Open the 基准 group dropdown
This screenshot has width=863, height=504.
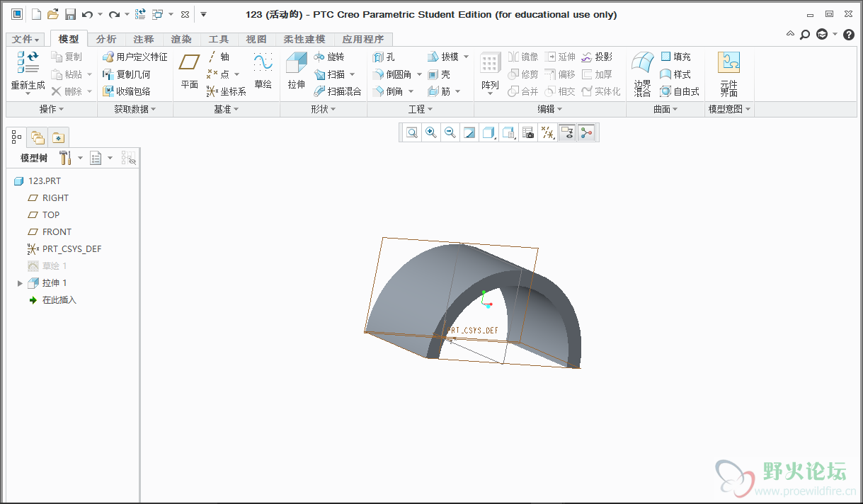227,109
